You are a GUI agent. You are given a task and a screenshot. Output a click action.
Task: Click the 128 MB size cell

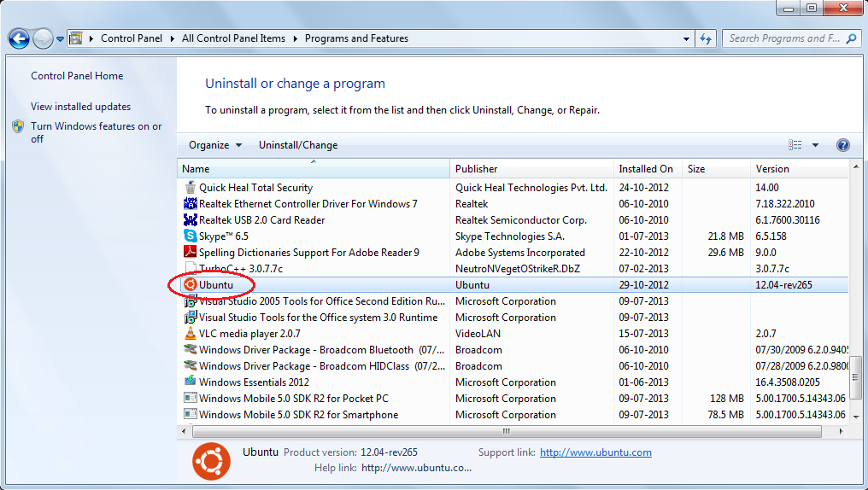point(727,398)
